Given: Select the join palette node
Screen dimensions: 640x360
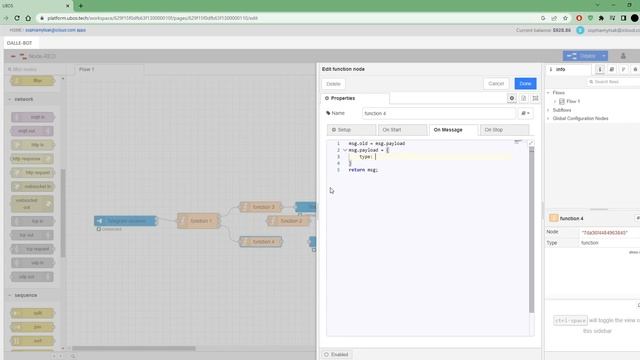Looking at the screenshot, I should click(33, 327).
